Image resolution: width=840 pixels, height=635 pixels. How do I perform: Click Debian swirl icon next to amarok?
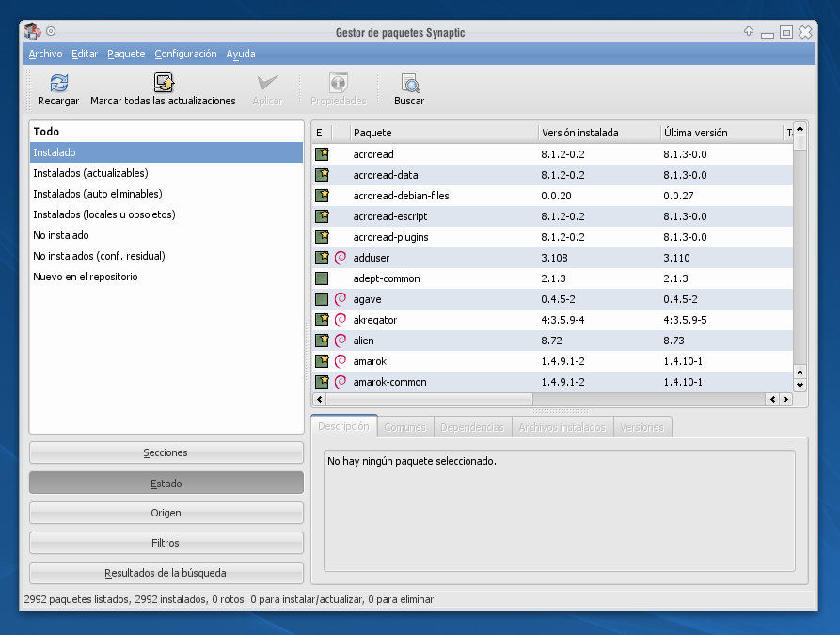click(341, 361)
